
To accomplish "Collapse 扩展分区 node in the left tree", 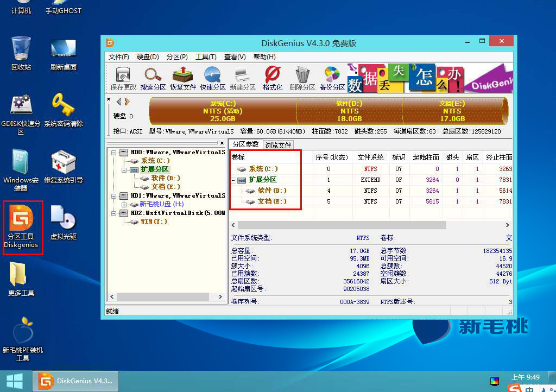I will click(124, 170).
